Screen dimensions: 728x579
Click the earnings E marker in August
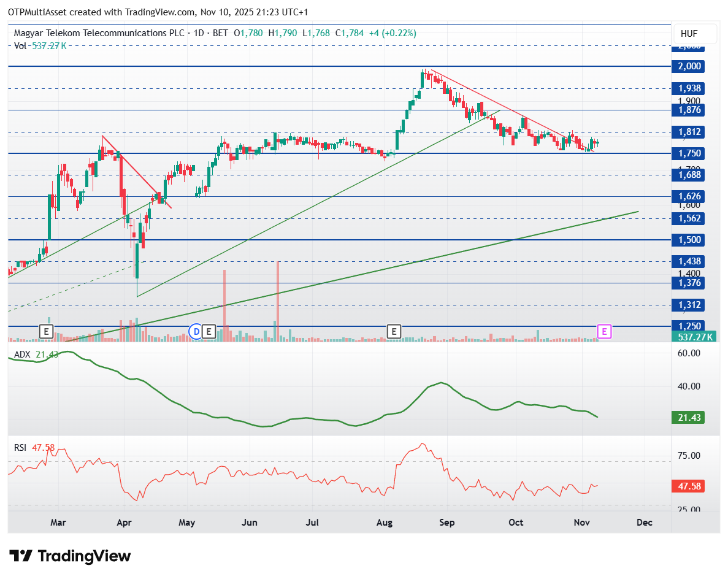tap(394, 332)
